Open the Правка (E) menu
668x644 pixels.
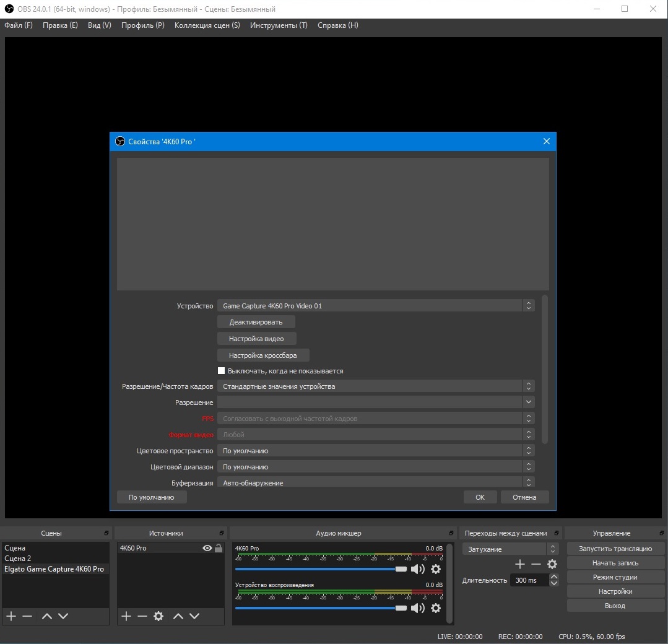point(60,25)
